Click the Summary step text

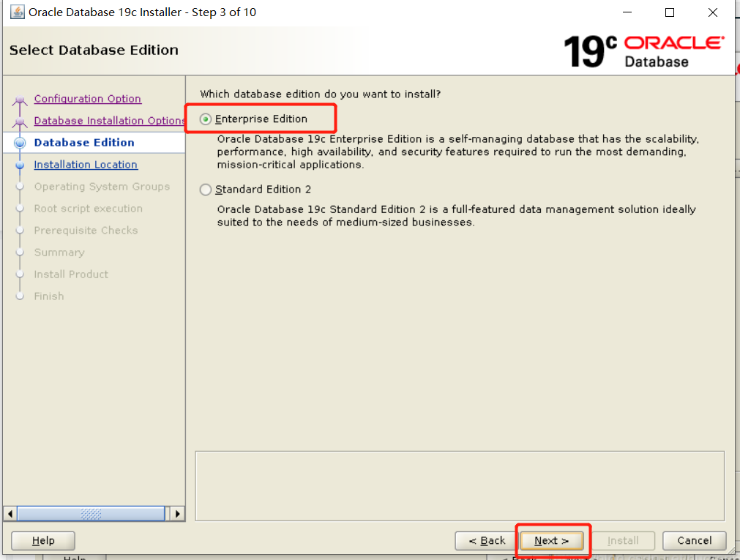59,252
